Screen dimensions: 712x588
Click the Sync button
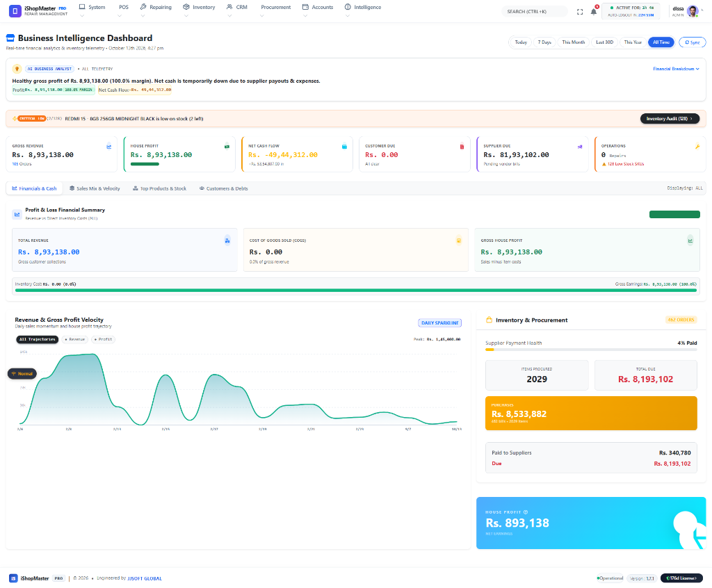692,42
